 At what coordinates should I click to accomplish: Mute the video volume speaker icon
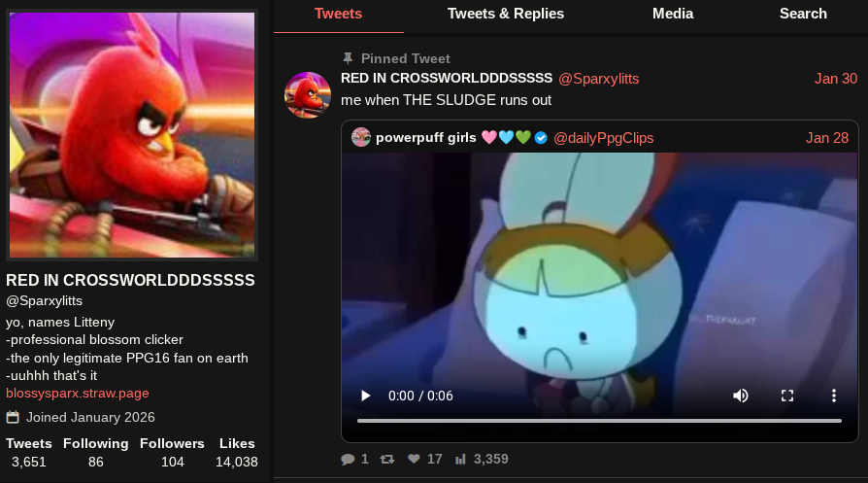740,396
